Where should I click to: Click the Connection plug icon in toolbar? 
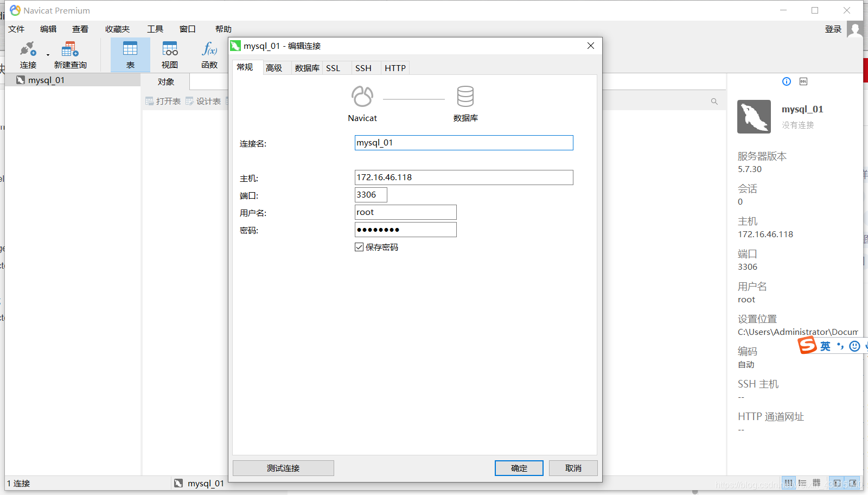coord(28,49)
